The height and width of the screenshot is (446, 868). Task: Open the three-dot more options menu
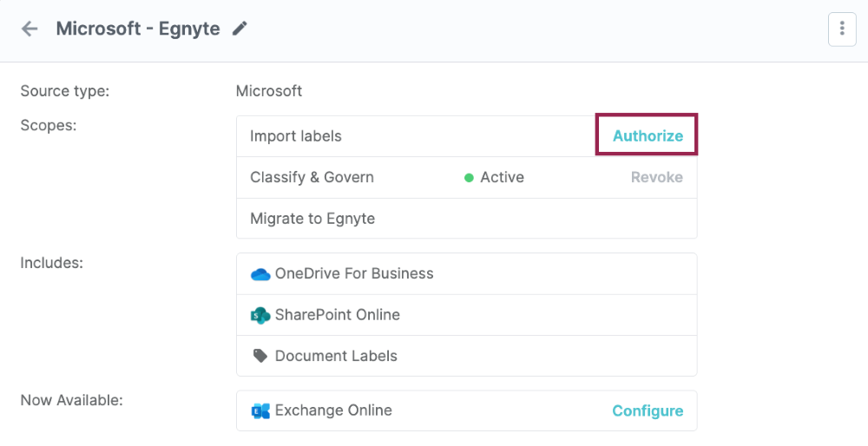point(842,29)
